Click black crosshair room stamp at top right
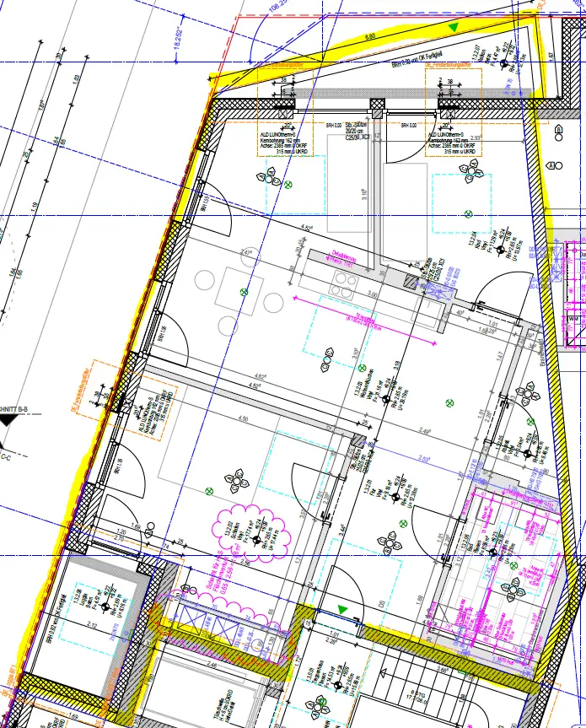The width and height of the screenshot is (586, 728). pyautogui.click(x=504, y=64)
